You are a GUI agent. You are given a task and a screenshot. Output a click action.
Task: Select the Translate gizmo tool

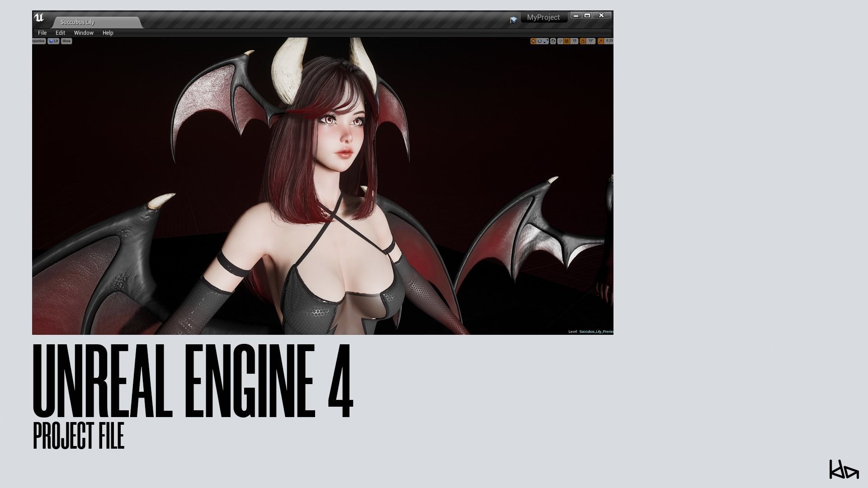[x=533, y=41]
